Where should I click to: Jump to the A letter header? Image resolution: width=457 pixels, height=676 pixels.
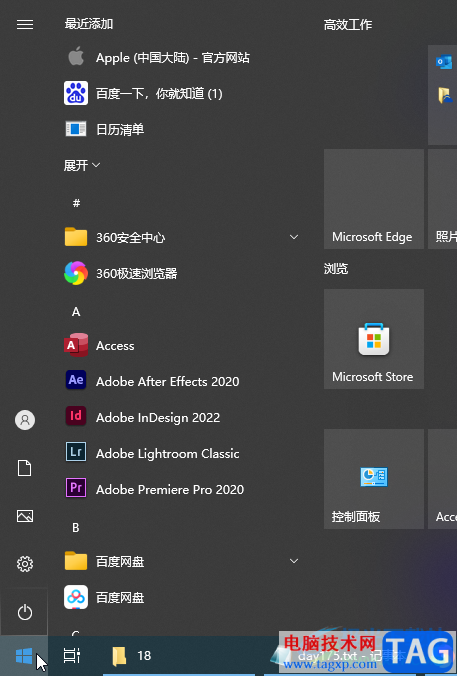tap(76, 311)
